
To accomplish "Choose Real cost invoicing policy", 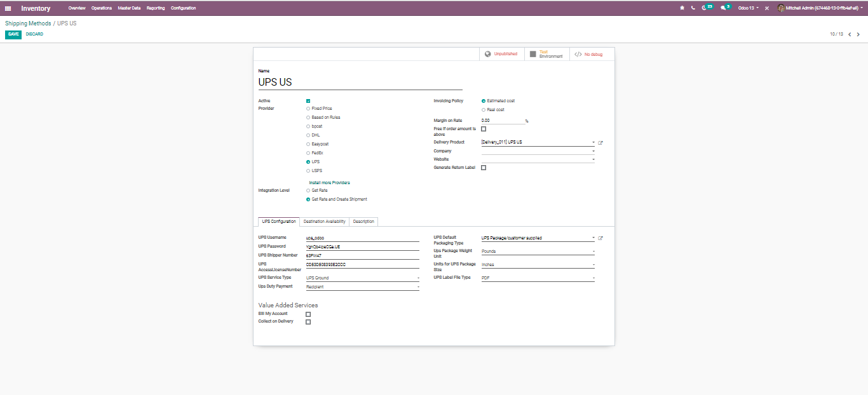I will point(484,110).
